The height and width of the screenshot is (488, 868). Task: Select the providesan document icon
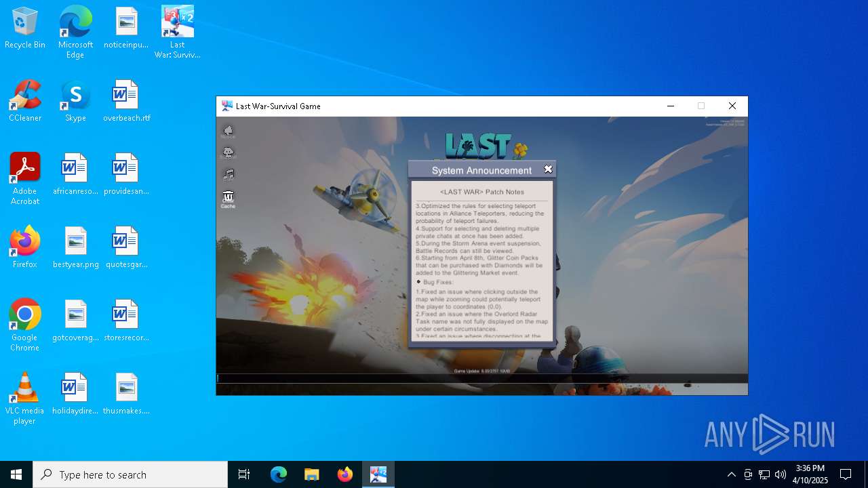tap(126, 175)
